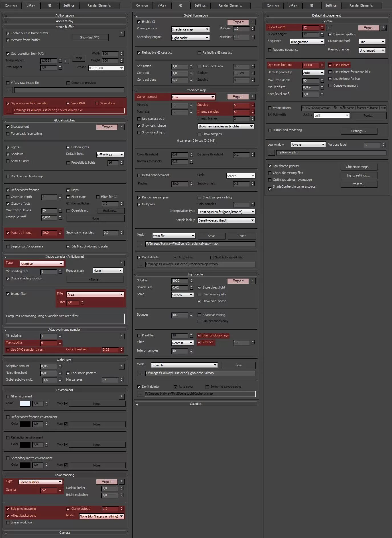
Task: Open the Common tab in right panel
Action: pos(273,5)
